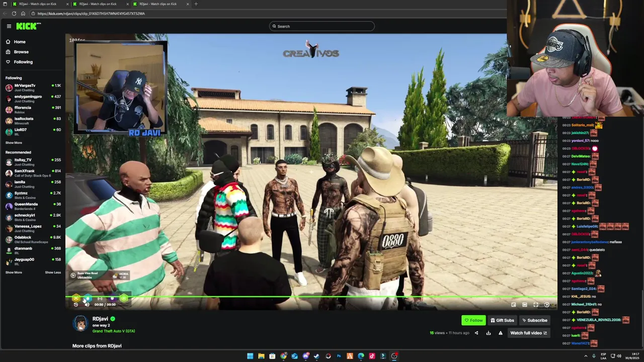Click chat username VENEZUELA_RDVNZL2008

pos(599,320)
